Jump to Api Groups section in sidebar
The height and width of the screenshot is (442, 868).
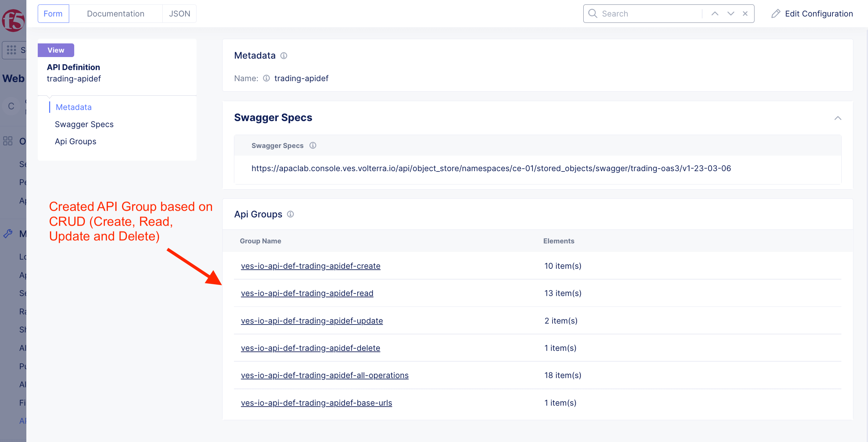point(75,142)
